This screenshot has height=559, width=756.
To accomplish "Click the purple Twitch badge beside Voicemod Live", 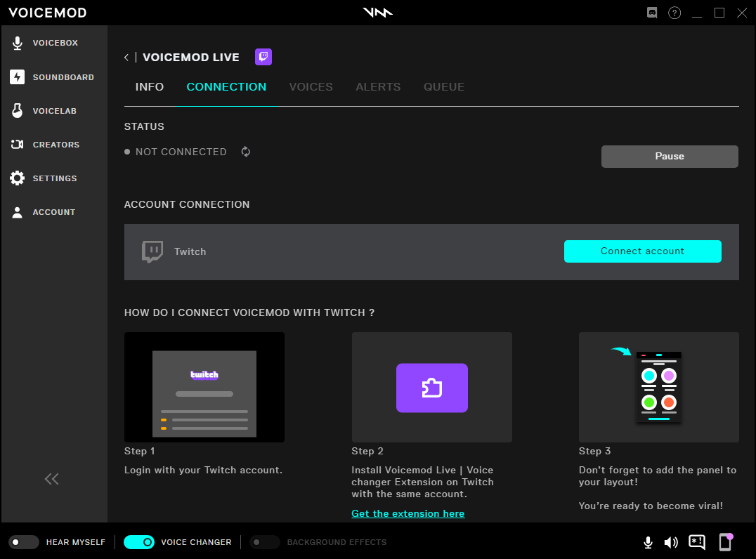I will (x=263, y=57).
